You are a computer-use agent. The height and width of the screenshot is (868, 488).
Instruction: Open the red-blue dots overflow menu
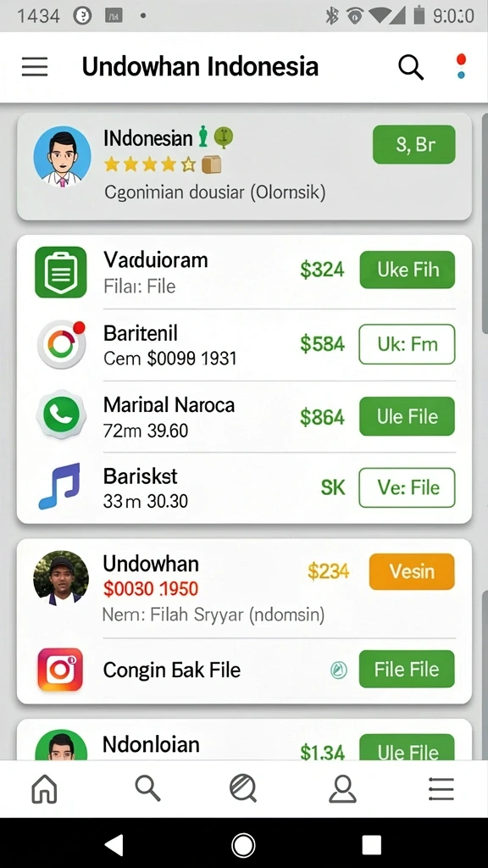(461, 66)
